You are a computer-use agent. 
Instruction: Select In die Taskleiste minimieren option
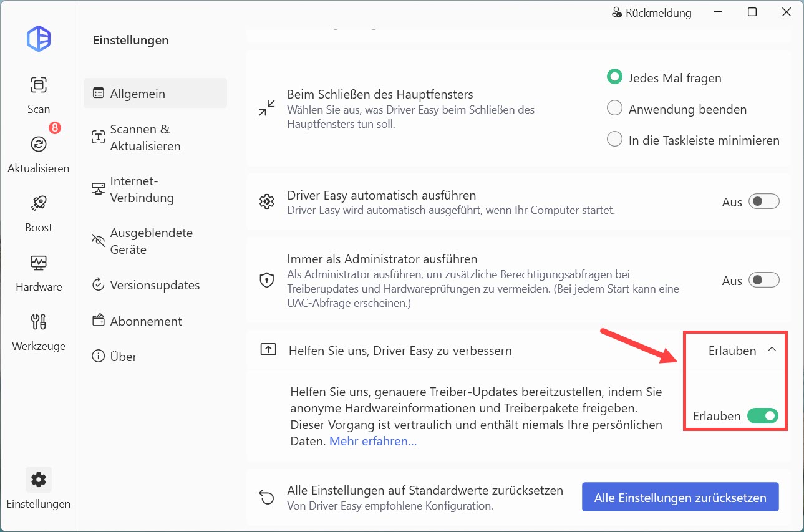tap(615, 140)
